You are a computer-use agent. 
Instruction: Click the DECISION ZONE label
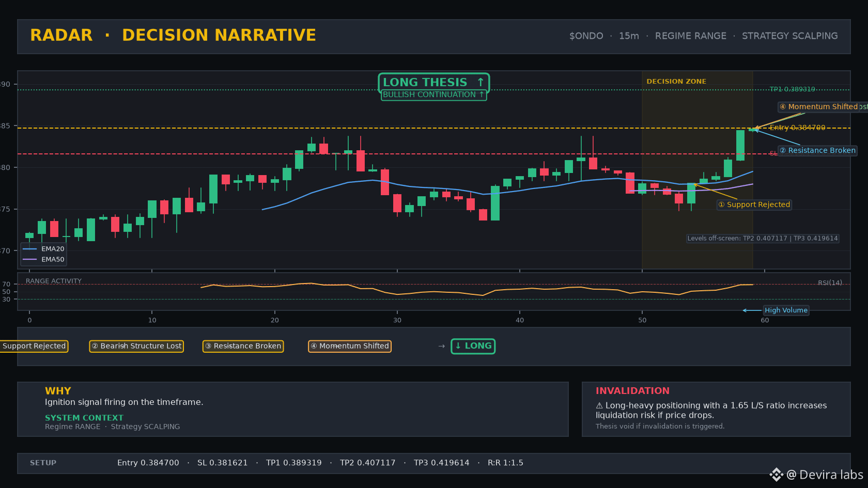[676, 82]
